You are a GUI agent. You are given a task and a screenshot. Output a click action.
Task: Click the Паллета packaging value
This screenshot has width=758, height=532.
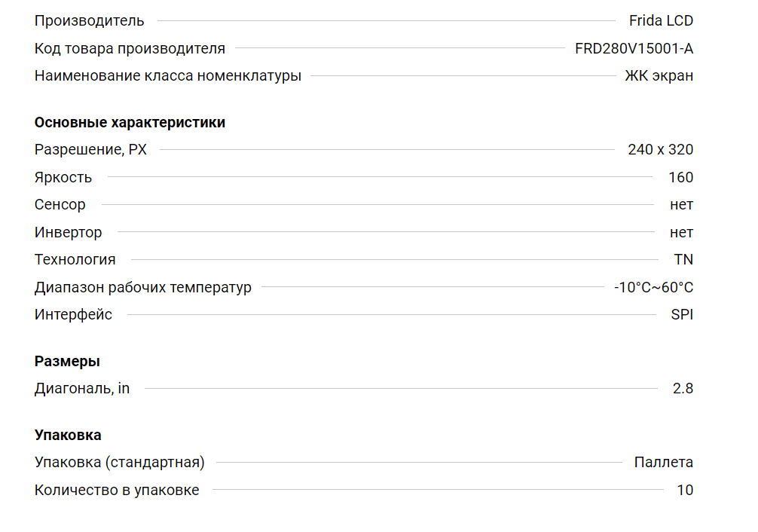[663, 463]
